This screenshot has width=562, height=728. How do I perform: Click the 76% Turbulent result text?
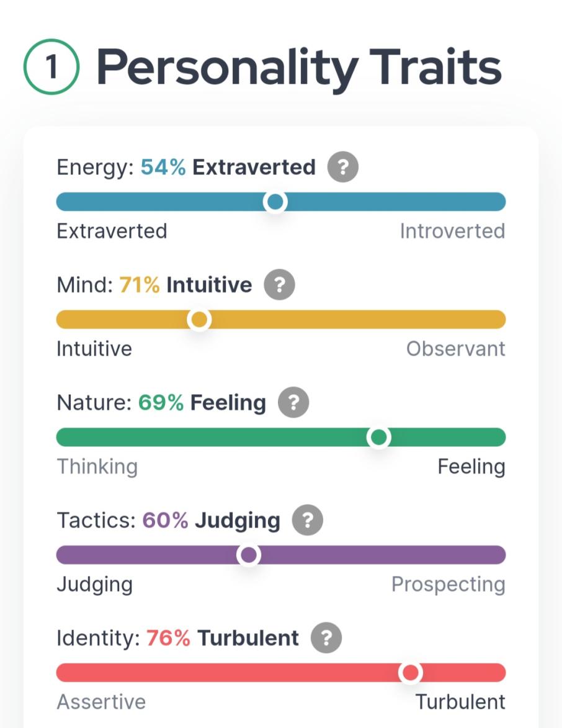(x=223, y=638)
